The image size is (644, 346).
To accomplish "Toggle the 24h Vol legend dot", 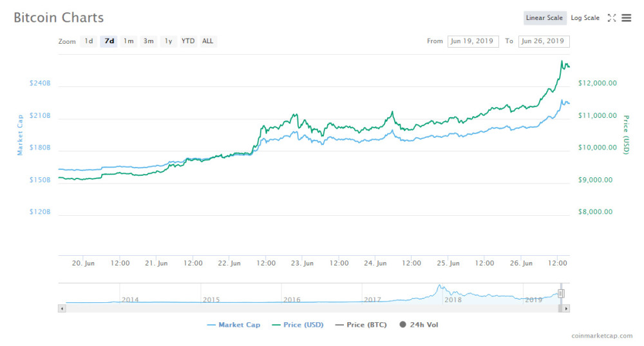I will [x=402, y=325].
